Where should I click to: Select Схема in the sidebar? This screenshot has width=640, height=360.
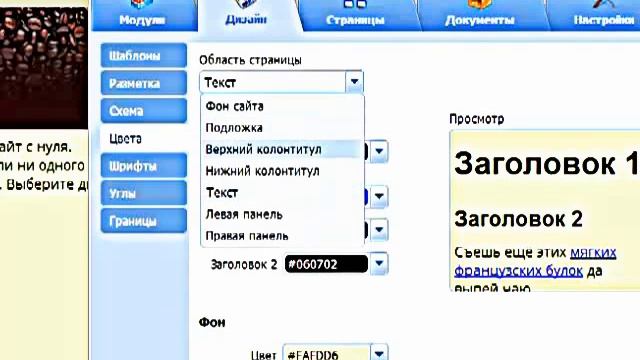pyautogui.click(x=144, y=111)
